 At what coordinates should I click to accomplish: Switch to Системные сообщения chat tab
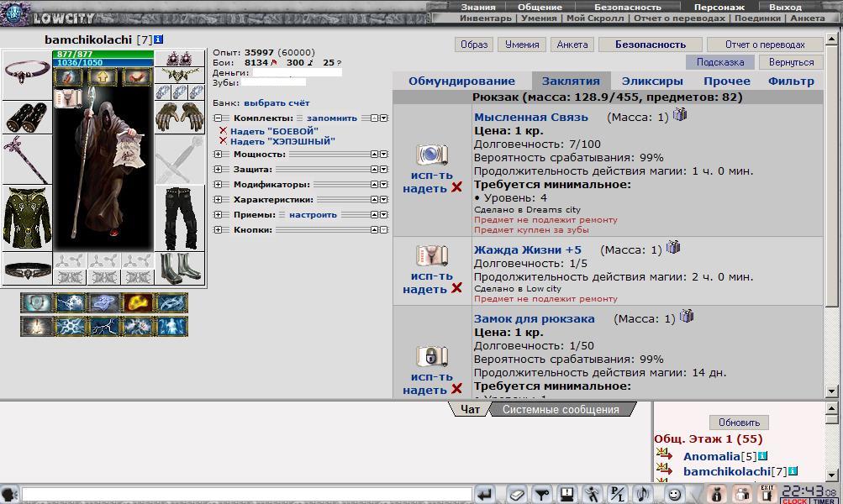(561, 409)
